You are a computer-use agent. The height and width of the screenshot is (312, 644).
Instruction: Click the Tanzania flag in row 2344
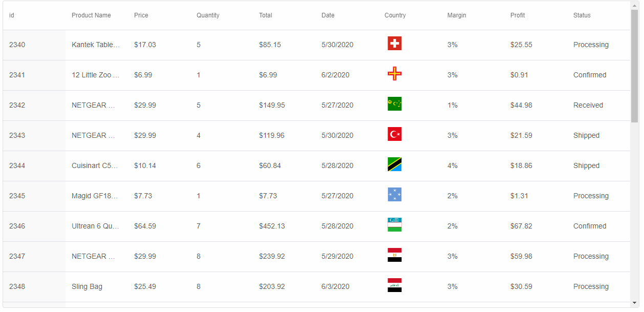pyautogui.click(x=394, y=164)
